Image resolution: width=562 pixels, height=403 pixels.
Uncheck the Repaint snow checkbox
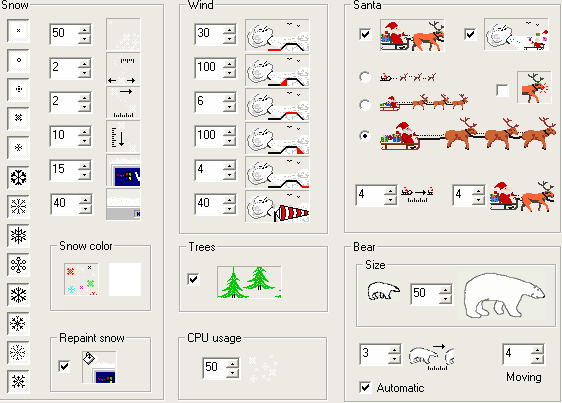tap(64, 366)
